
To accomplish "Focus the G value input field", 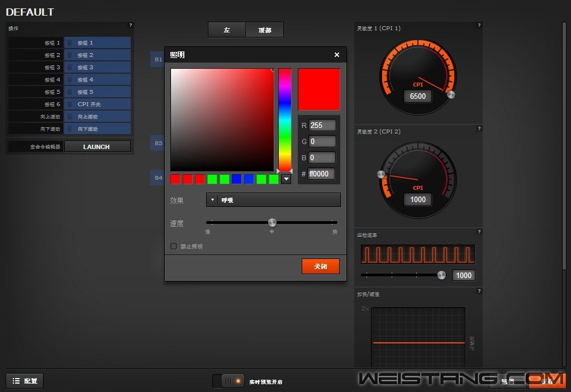I will click(x=322, y=141).
